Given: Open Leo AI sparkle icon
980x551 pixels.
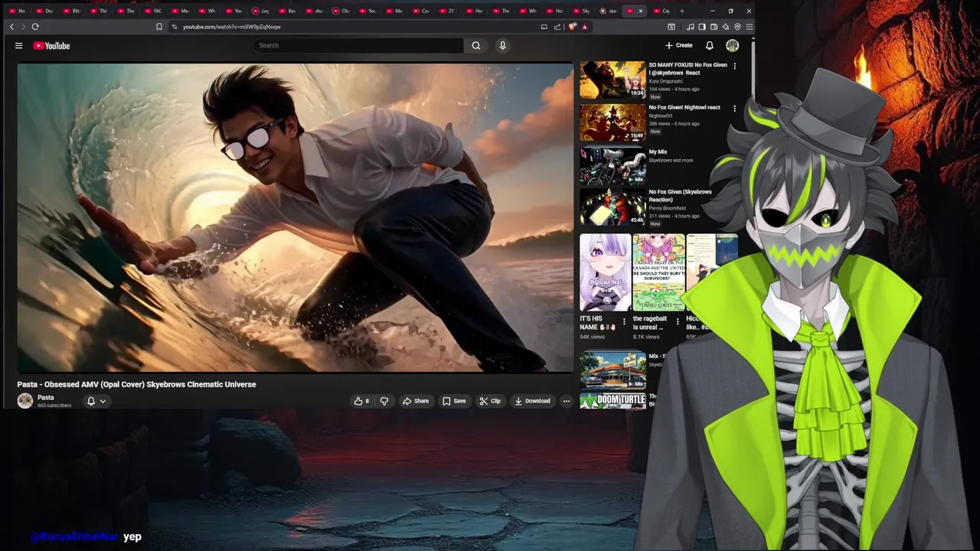Looking at the screenshot, I should (x=726, y=27).
